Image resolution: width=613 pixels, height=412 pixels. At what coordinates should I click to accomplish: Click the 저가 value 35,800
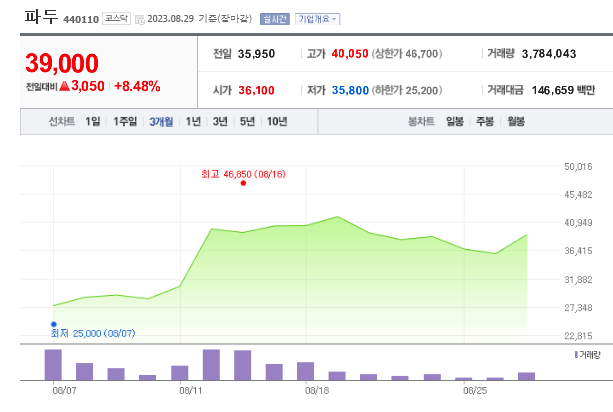[x=350, y=91]
